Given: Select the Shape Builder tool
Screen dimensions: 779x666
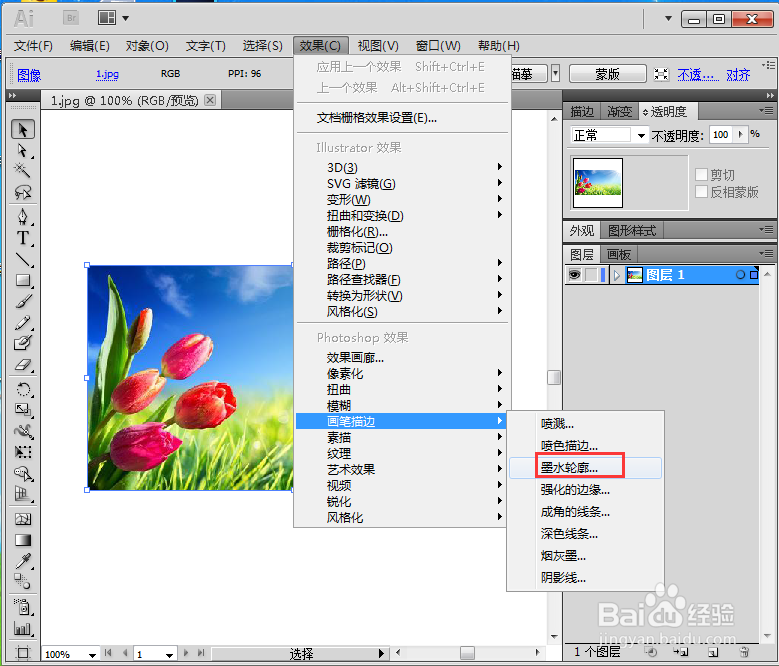Looking at the screenshot, I should [x=23, y=473].
